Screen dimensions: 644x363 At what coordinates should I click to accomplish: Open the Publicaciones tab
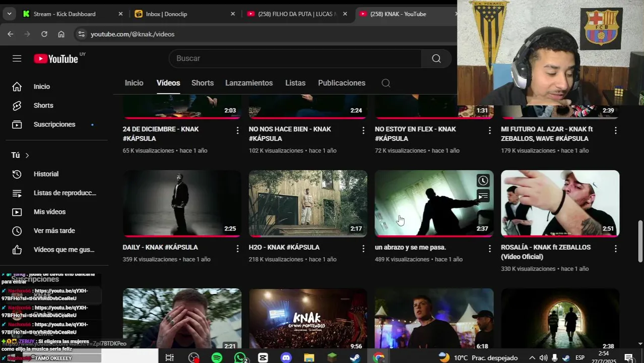point(342,83)
